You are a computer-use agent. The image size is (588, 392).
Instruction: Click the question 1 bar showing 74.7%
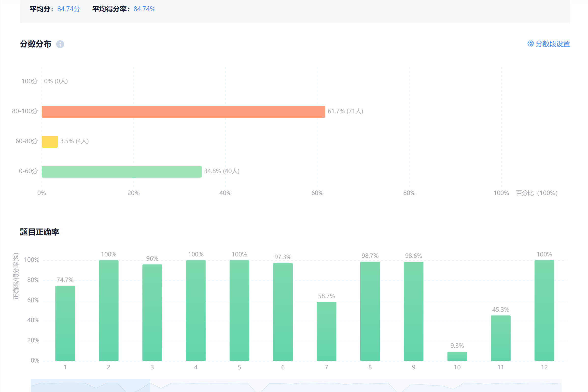point(65,323)
